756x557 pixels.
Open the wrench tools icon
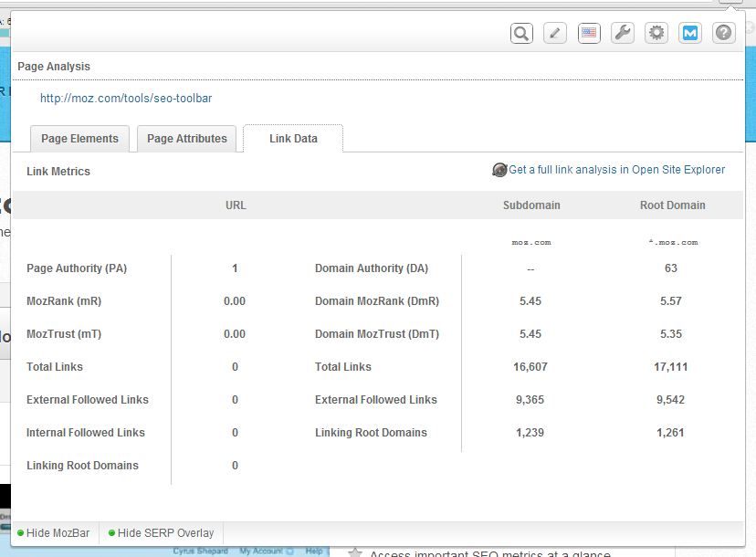623,33
